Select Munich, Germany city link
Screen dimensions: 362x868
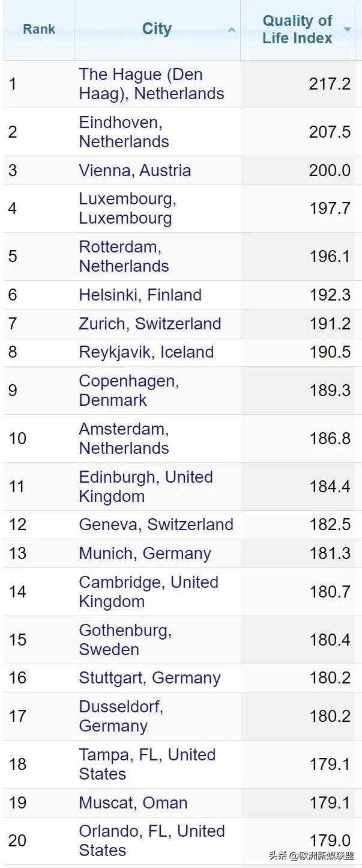coord(145,554)
